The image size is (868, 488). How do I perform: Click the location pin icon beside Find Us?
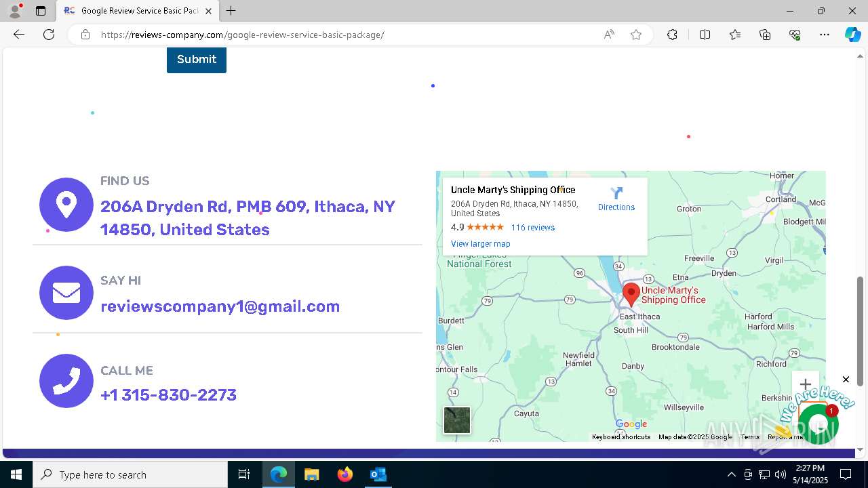66,205
